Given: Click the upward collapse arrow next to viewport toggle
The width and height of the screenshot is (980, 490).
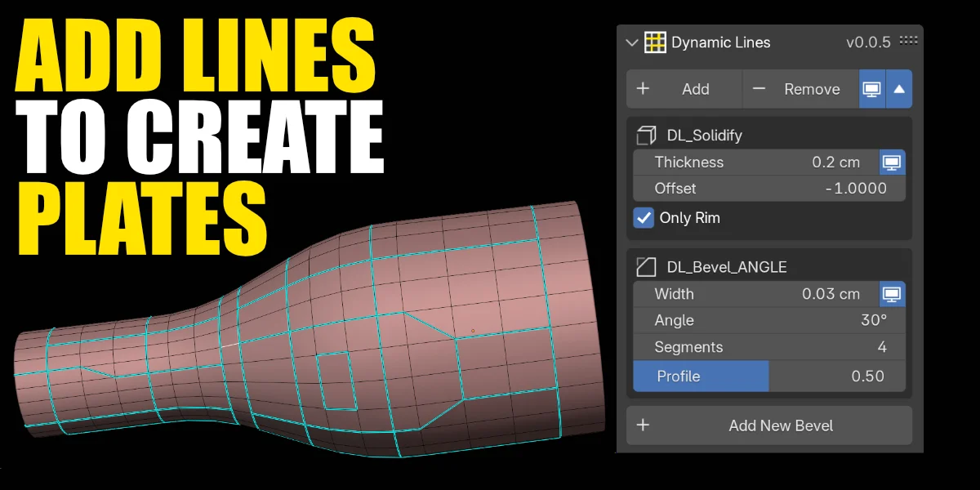Looking at the screenshot, I should click(x=898, y=89).
